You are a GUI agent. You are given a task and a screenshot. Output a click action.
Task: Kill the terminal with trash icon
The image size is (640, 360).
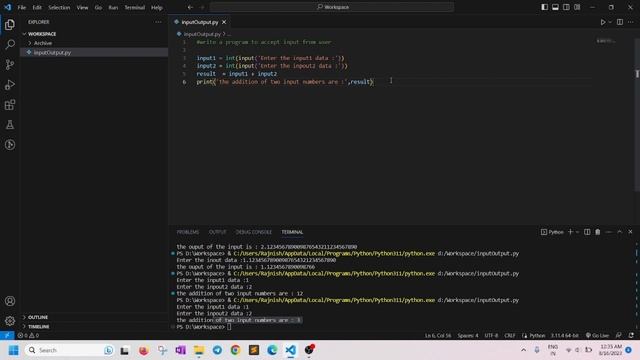point(598,232)
